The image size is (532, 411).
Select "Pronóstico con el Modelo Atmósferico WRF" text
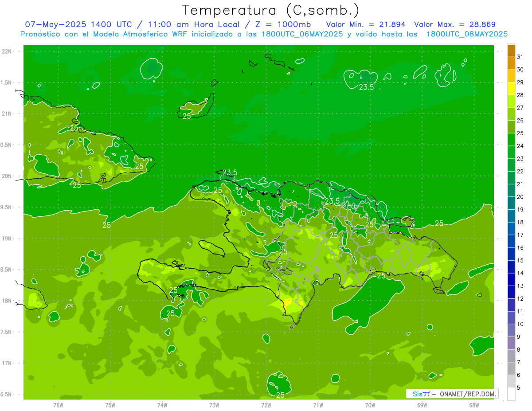tap(105, 34)
